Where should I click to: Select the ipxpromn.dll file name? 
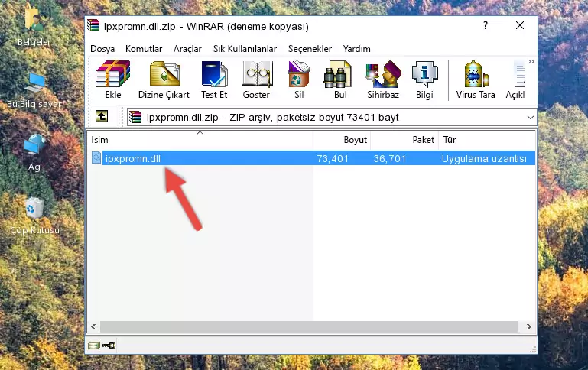(x=133, y=158)
